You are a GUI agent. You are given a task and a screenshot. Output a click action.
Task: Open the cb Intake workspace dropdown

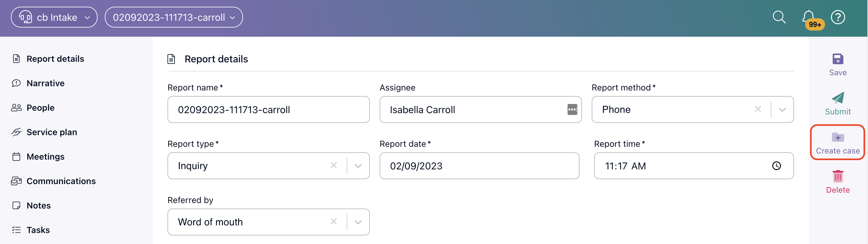pyautogui.click(x=54, y=17)
